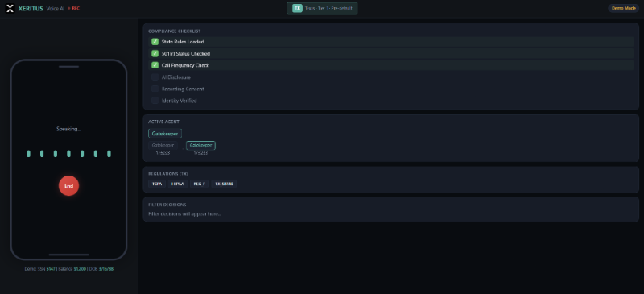Click the TX state badge icon

297,8
